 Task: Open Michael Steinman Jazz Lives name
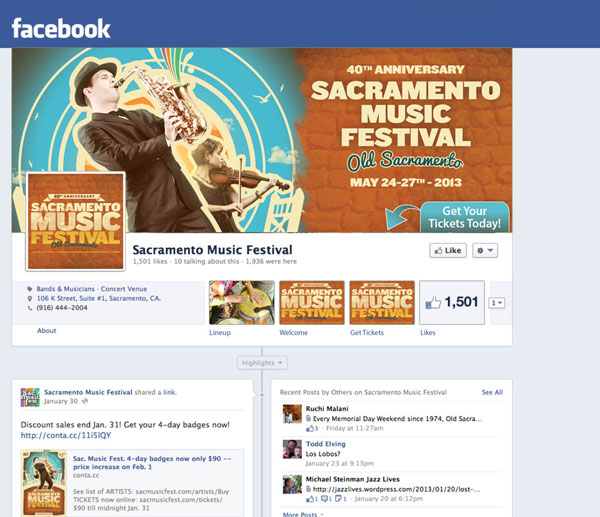point(352,479)
